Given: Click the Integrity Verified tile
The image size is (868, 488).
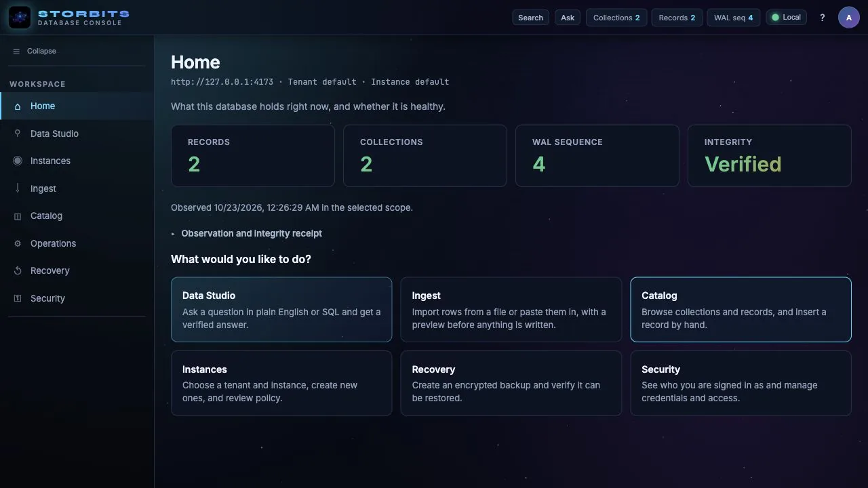Looking at the screenshot, I should 770,156.
